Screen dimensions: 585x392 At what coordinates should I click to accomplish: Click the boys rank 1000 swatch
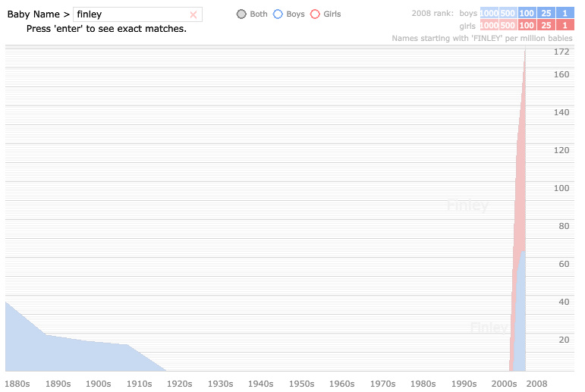[489, 14]
